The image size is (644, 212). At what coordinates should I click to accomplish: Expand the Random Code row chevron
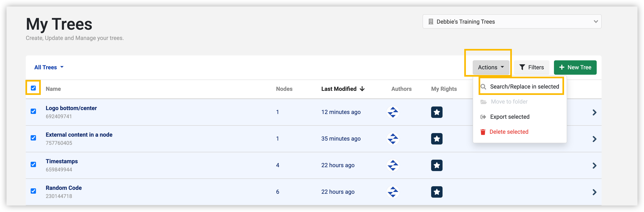click(x=595, y=192)
